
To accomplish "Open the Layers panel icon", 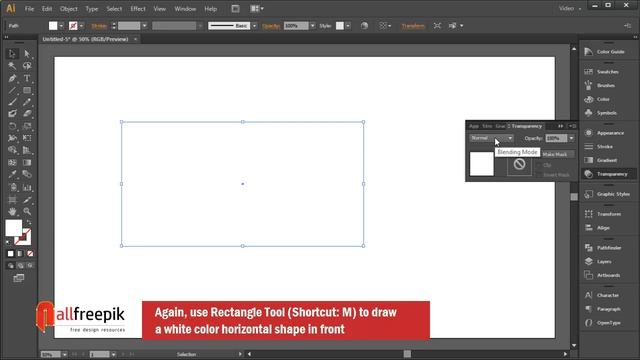I will pyautogui.click(x=588, y=262).
